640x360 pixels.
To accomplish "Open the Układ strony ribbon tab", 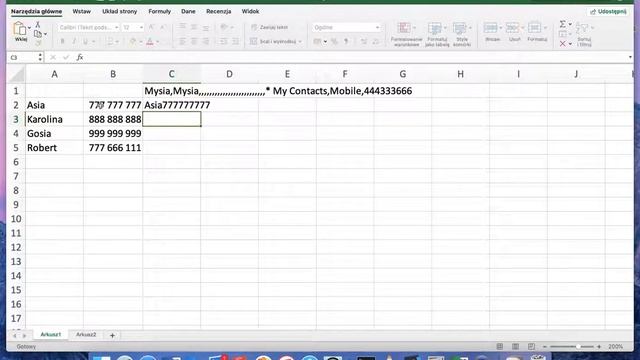I will tap(120, 11).
